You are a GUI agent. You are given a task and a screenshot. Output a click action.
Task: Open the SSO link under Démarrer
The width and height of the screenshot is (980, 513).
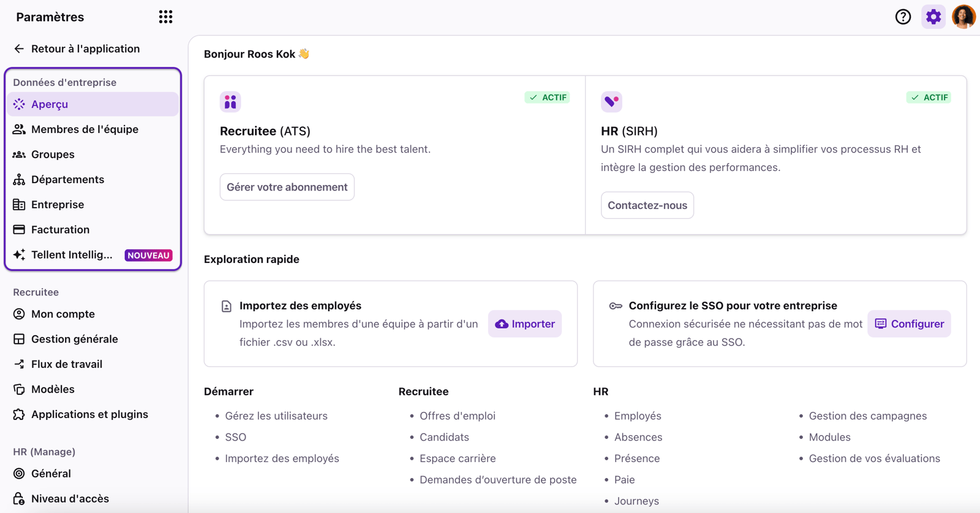236,437
